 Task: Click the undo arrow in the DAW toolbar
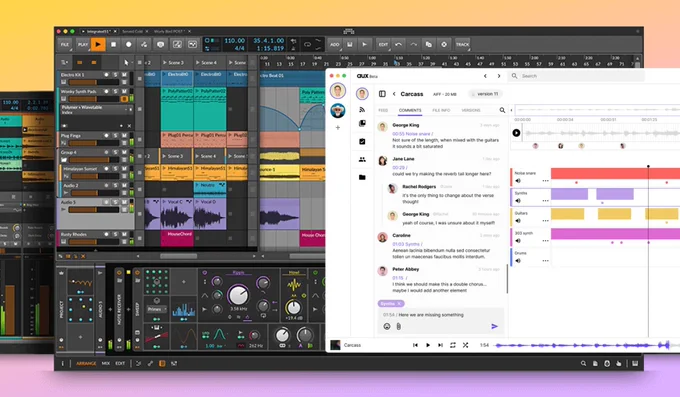click(398, 44)
